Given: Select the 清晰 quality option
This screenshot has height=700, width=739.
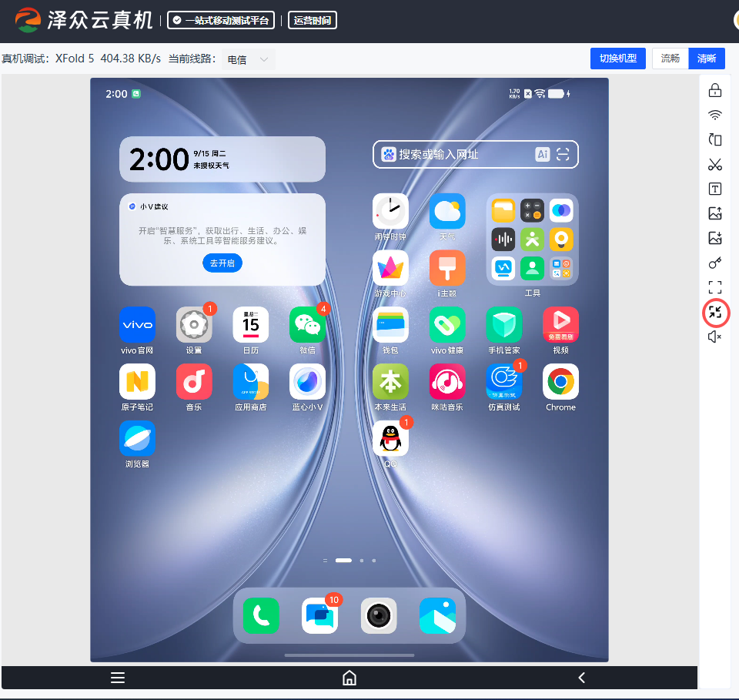Looking at the screenshot, I should [707, 59].
